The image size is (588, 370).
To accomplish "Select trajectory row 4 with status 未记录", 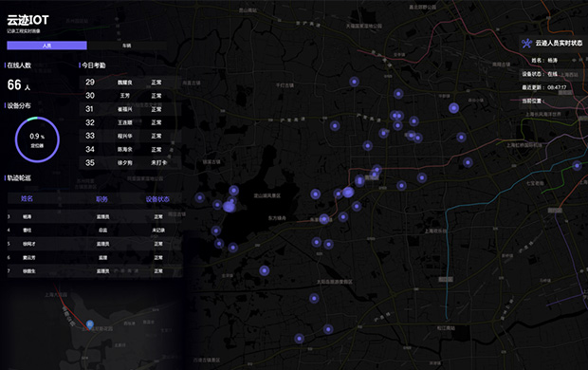I will point(95,230).
